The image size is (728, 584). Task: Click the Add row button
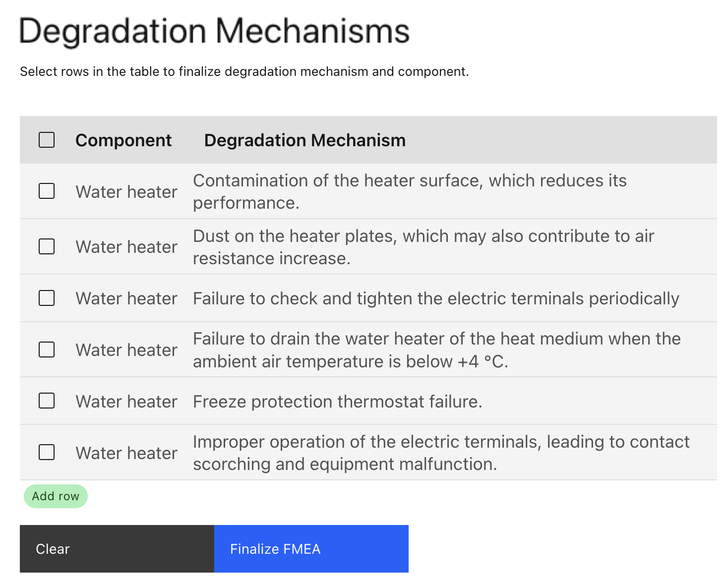[x=56, y=496]
